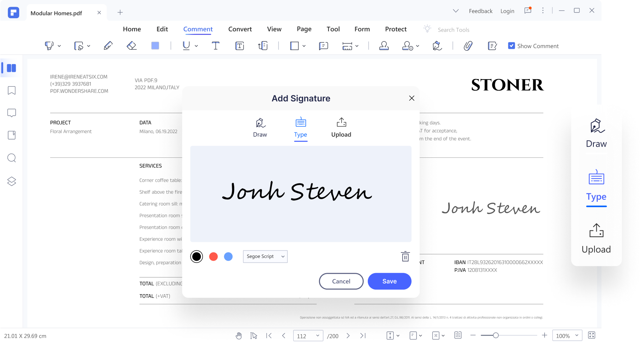Select the hand pan tool
644x343 pixels.
pos(239,336)
